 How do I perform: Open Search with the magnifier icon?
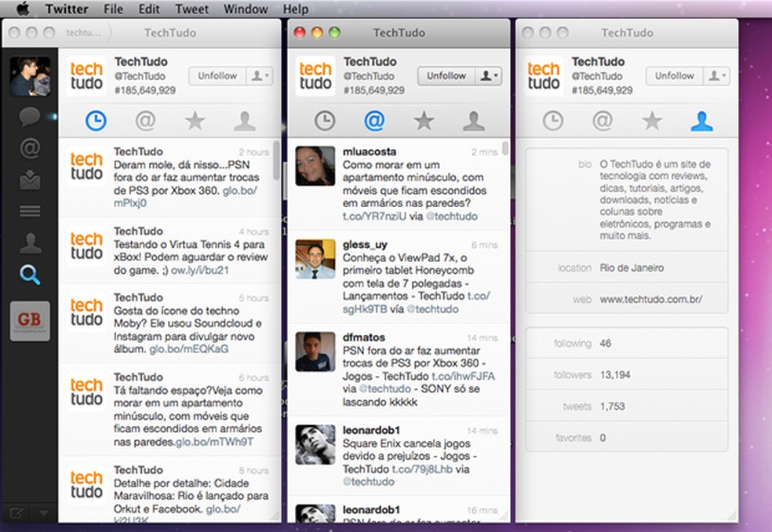point(29,275)
